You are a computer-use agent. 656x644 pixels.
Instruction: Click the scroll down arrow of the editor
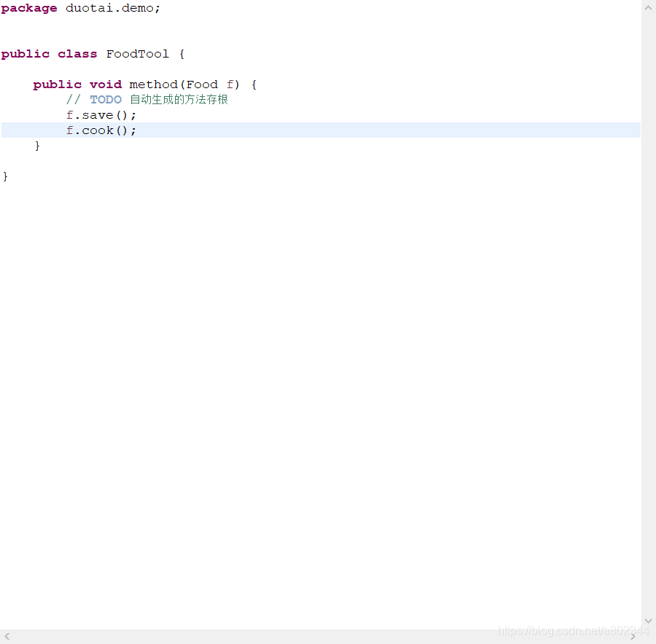point(648,621)
